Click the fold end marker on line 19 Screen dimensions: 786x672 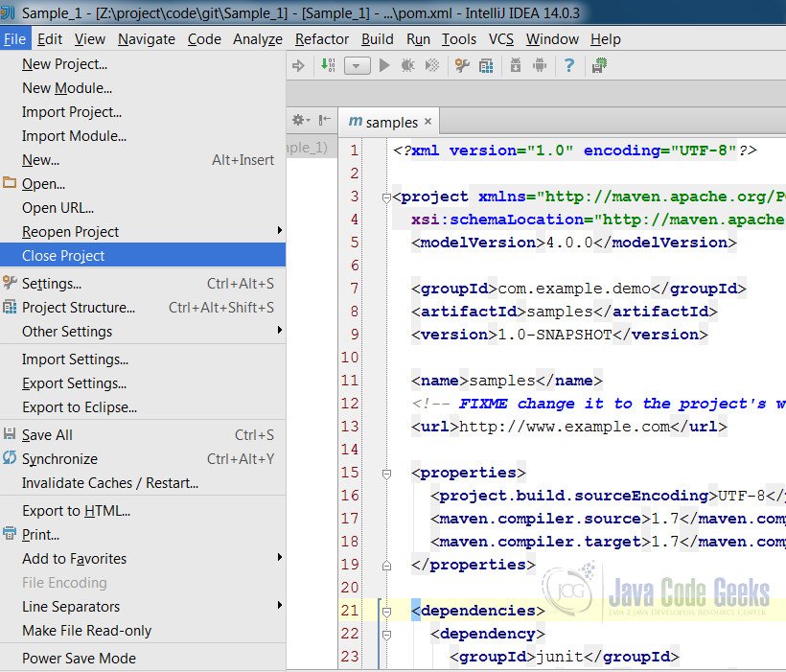tap(386, 566)
